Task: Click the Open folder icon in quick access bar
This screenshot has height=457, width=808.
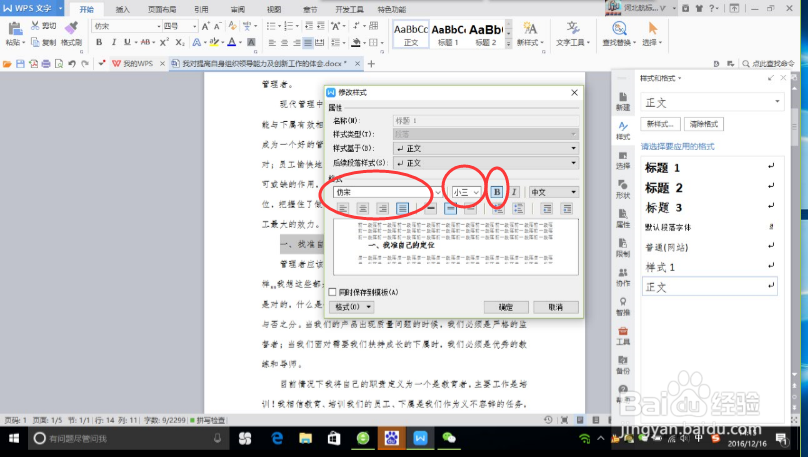Action: coord(7,64)
